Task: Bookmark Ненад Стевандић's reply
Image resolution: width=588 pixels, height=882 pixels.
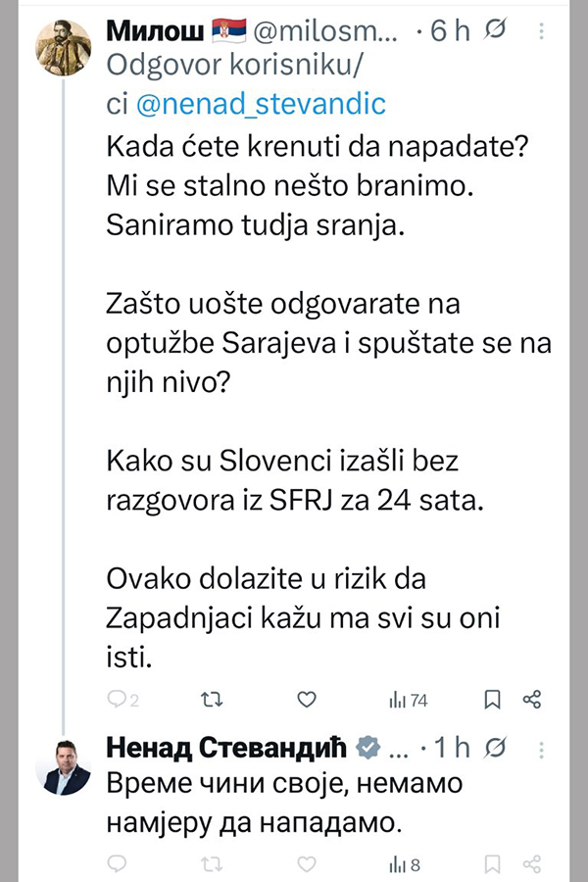Action: point(493,863)
